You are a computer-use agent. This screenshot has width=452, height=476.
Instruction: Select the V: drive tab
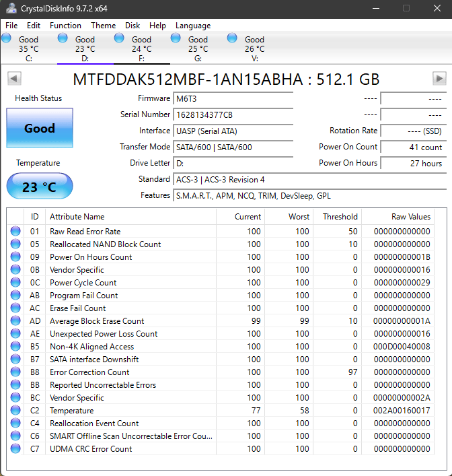pyautogui.click(x=254, y=48)
